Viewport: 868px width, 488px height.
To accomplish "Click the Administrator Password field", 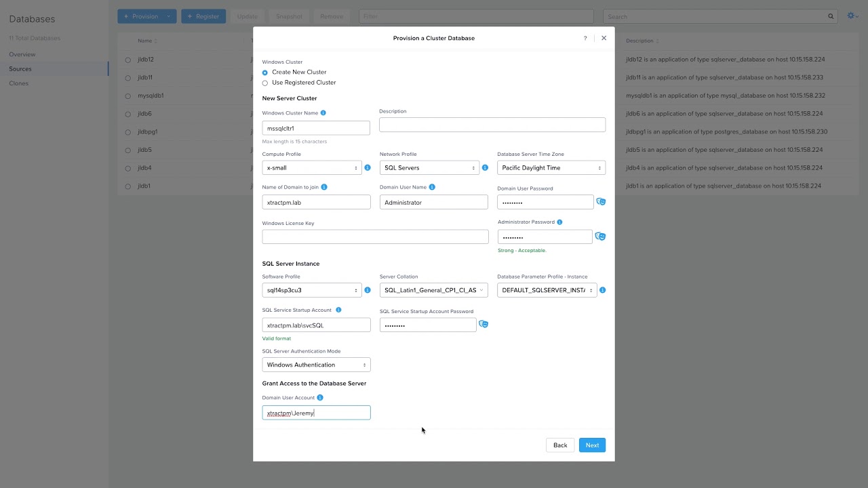I will pos(545,237).
